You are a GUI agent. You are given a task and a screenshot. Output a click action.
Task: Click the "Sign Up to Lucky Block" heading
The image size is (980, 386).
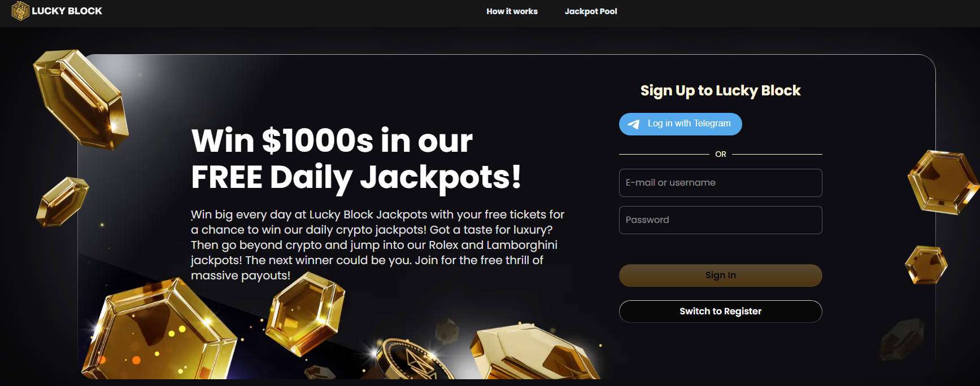(x=720, y=91)
